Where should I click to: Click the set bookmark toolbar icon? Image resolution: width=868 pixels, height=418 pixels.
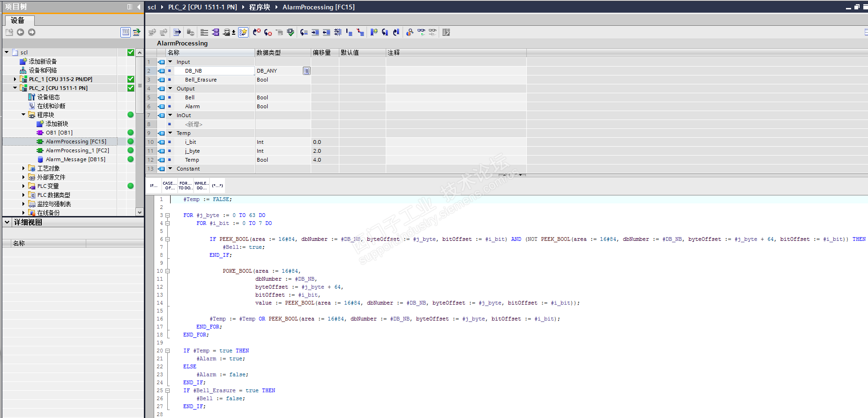point(374,32)
